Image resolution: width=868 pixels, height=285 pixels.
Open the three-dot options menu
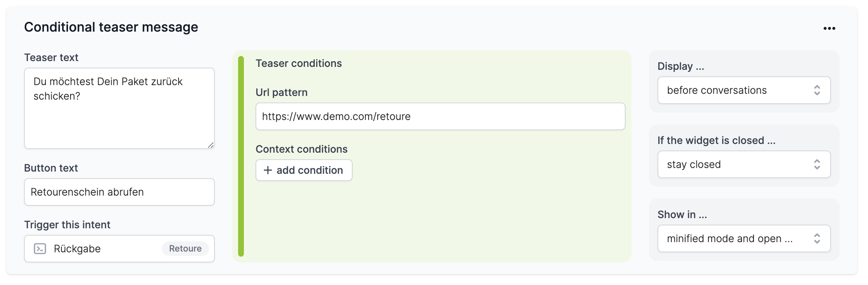click(829, 28)
